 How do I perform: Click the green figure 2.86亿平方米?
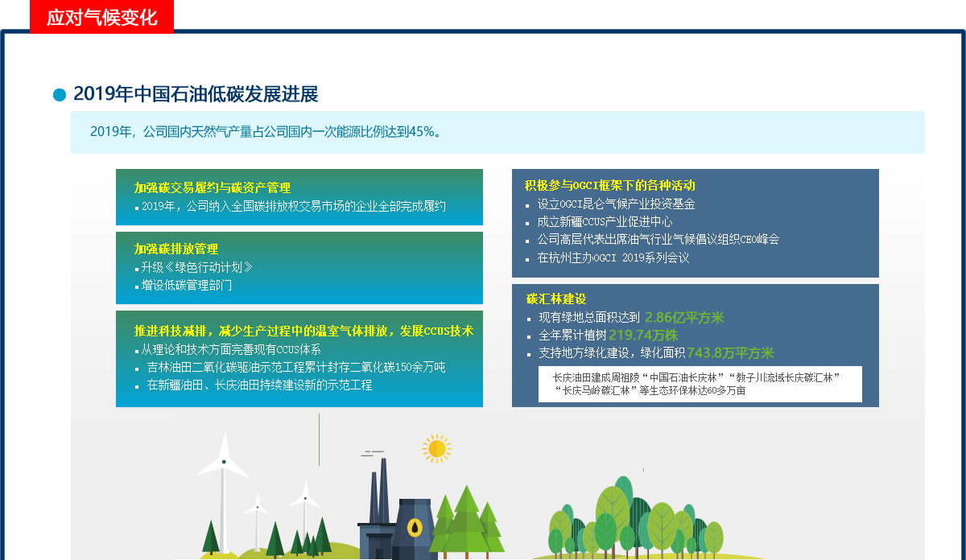[684, 317]
